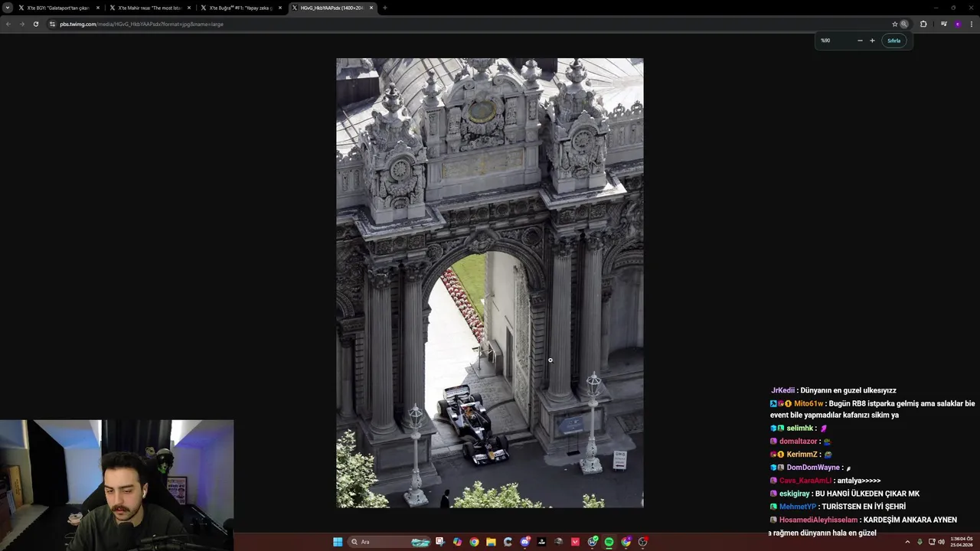Open OBS Studio from the taskbar

(x=643, y=542)
